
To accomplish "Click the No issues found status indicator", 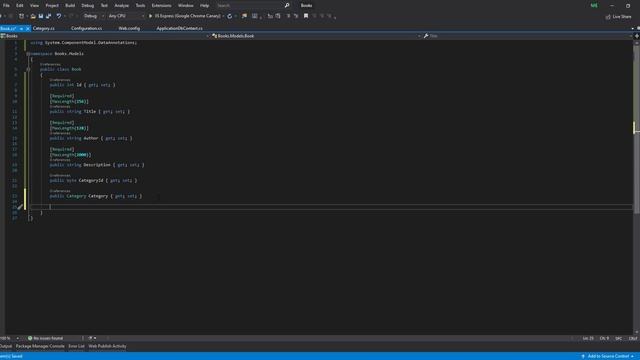I will pos(46,338).
